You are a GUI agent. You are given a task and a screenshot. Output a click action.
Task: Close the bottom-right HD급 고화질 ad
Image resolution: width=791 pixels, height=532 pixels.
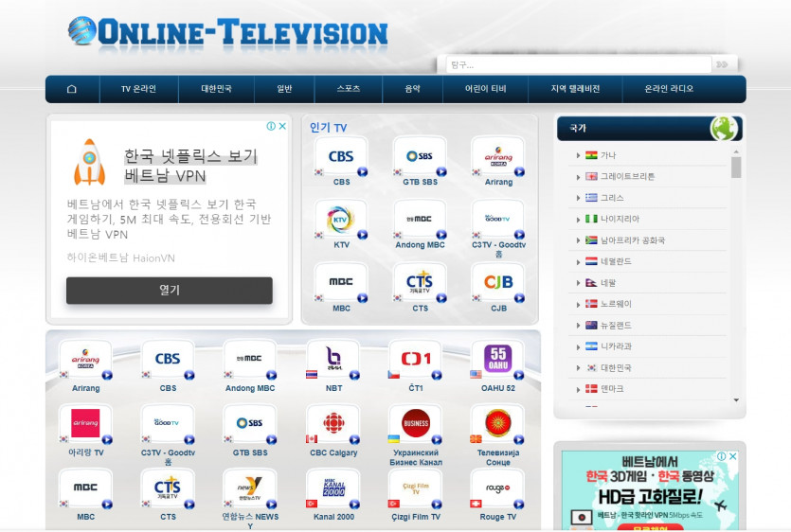(733, 456)
